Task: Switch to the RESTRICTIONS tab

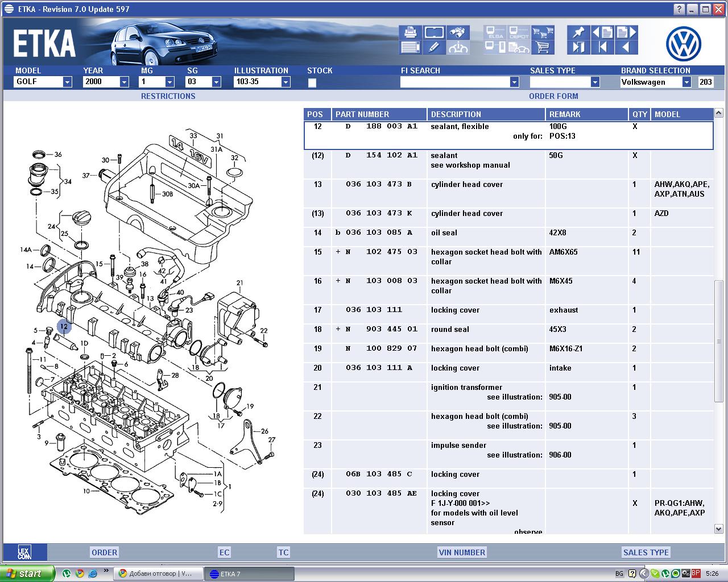Action: 168,96
